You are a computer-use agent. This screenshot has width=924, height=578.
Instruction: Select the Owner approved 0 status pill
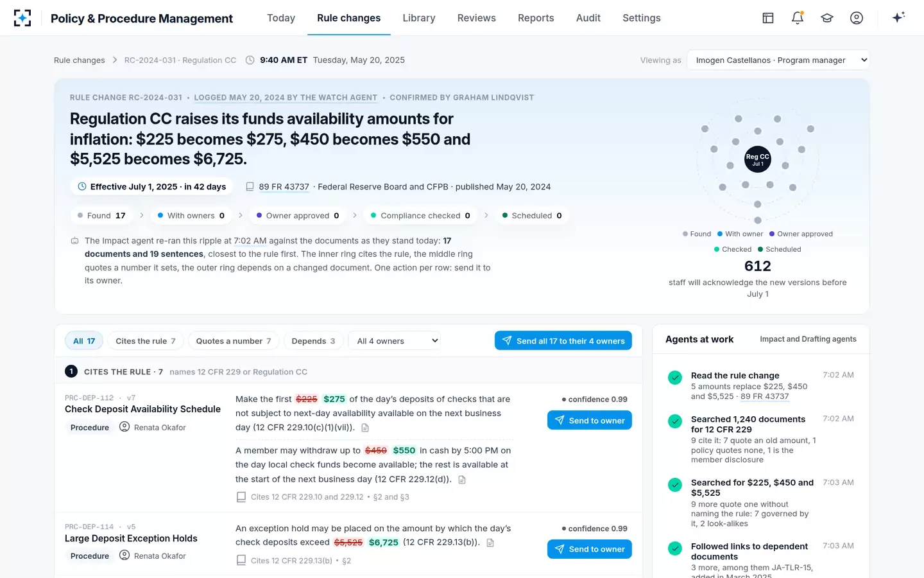pyautogui.click(x=298, y=216)
